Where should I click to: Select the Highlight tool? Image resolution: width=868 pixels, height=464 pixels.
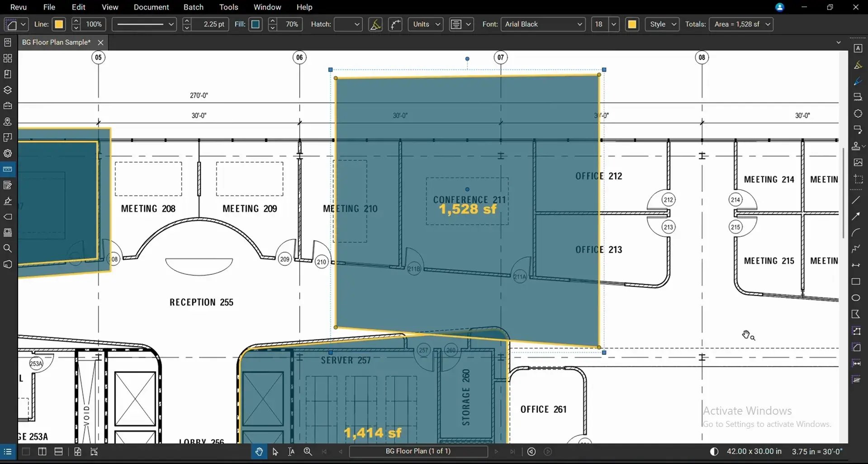(x=858, y=65)
